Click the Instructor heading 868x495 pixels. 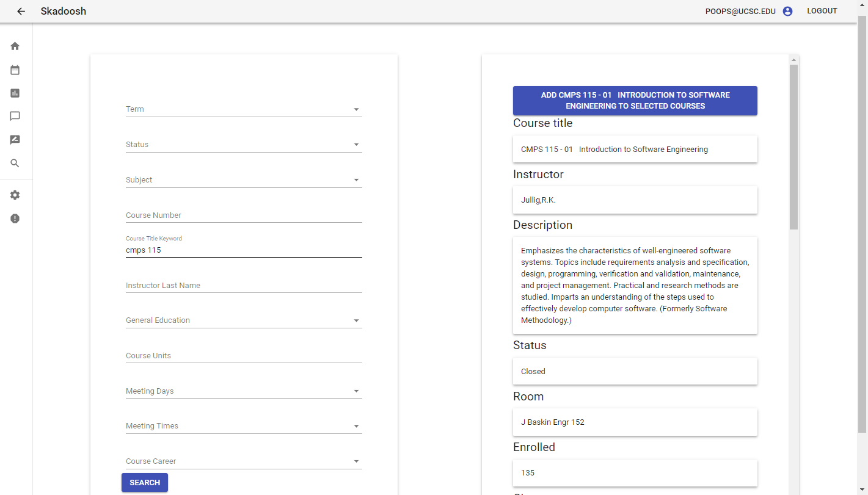[538, 175]
